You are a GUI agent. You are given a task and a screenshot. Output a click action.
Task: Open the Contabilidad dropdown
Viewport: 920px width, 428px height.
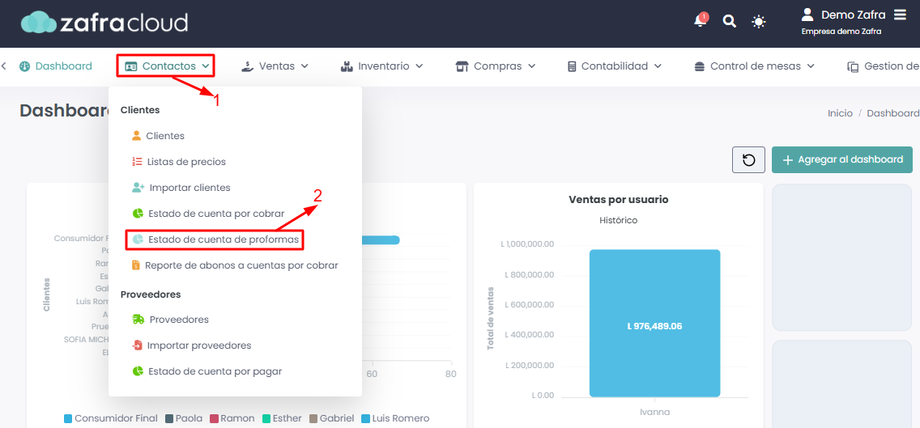[614, 66]
